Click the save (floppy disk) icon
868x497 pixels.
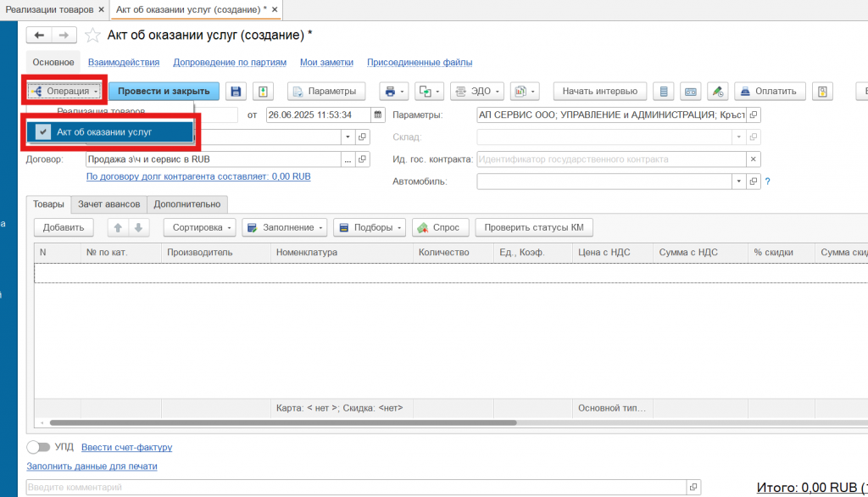pyautogui.click(x=236, y=92)
